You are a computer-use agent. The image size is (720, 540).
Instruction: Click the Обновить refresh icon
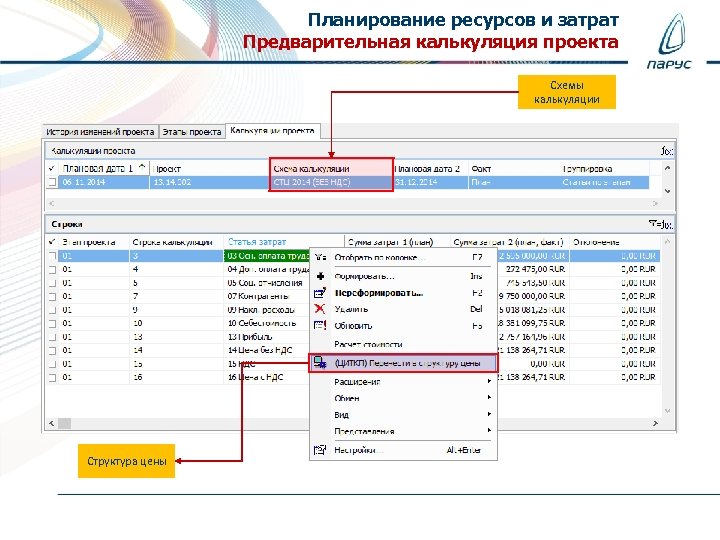tap(320, 326)
